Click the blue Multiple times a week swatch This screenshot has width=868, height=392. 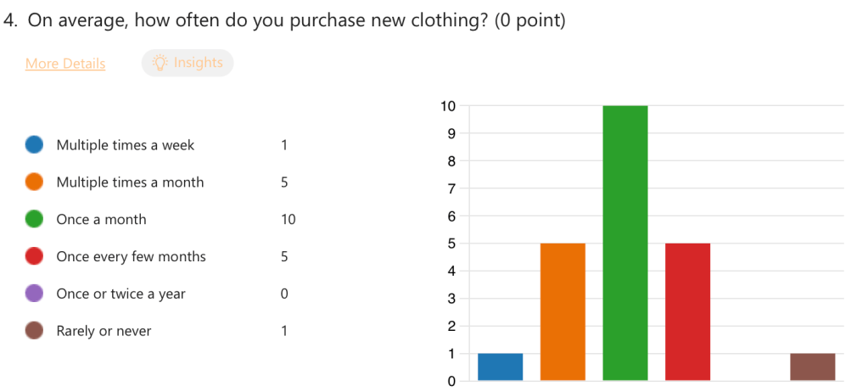(35, 145)
